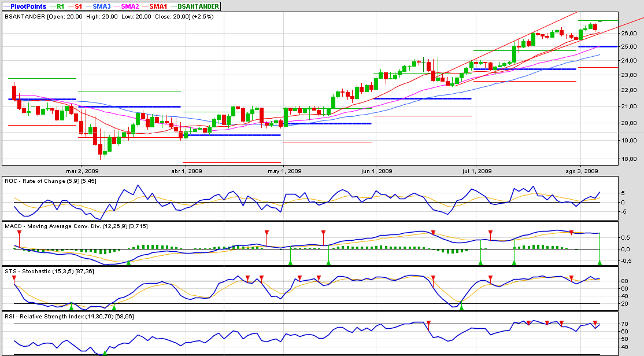Click the leftmost red arrow in Stochastic panel
Screen dimensions: 644x356
coord(14,278)
